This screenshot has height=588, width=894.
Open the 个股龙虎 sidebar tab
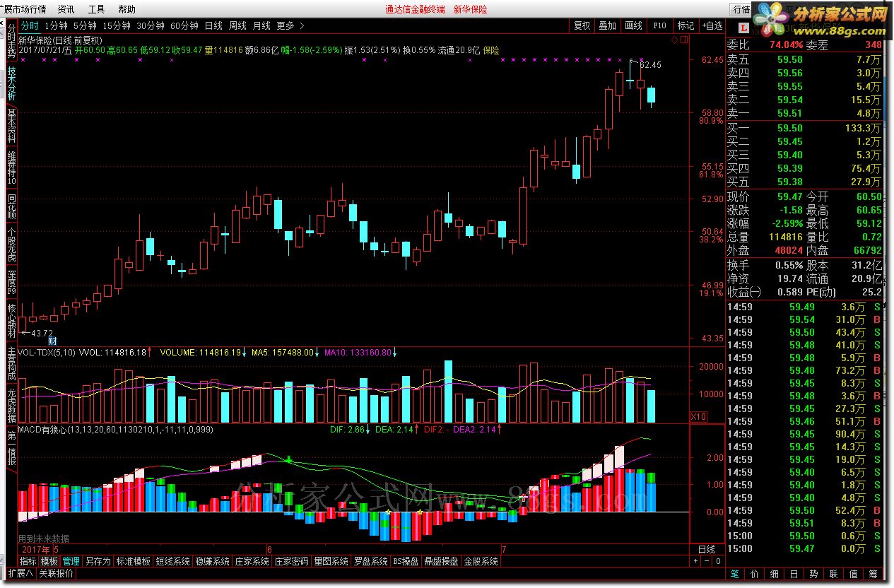[x=11, y=244]
